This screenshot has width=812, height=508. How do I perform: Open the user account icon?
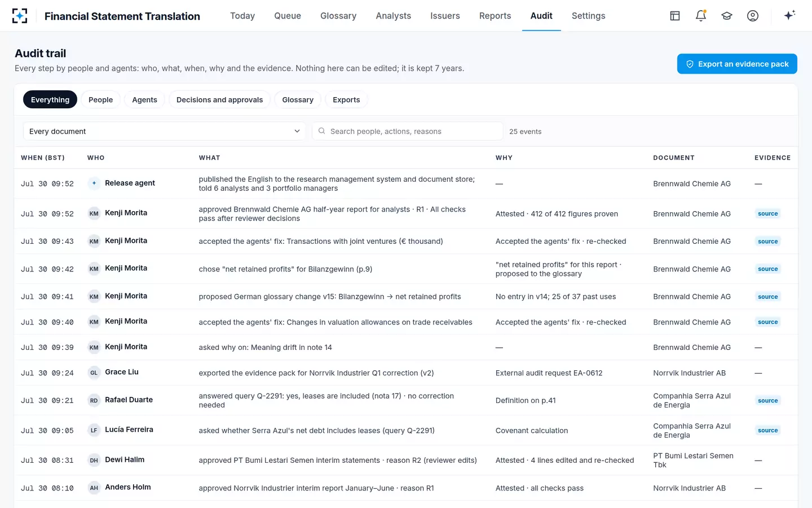click(x=753, y=16)
